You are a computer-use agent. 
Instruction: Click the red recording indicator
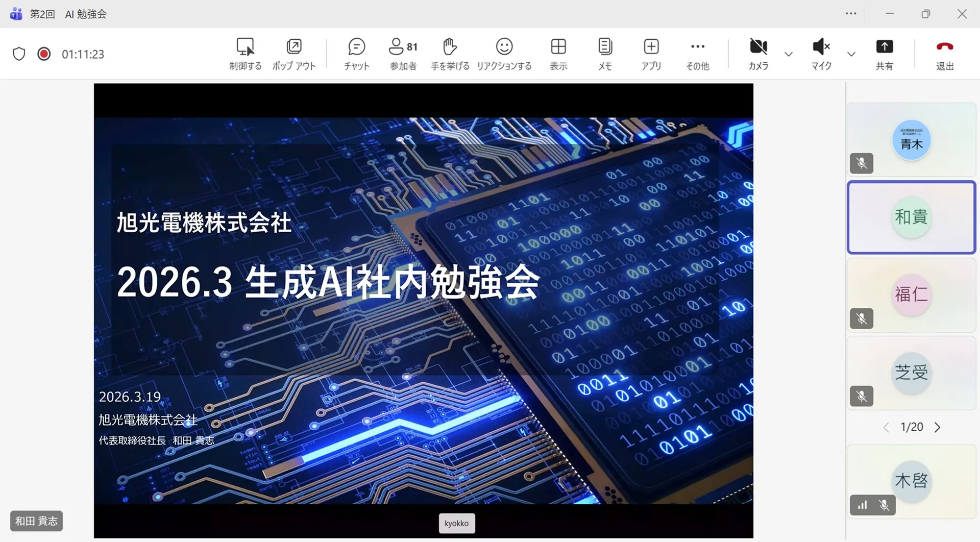[x=44, y=54]
